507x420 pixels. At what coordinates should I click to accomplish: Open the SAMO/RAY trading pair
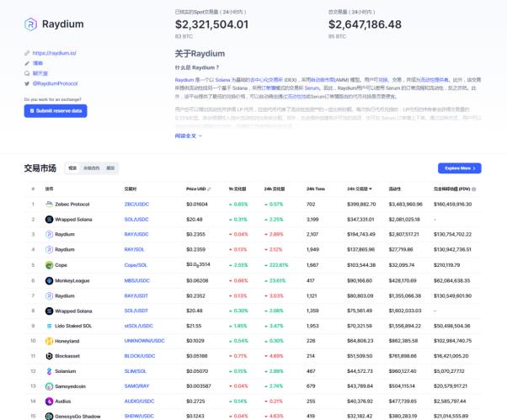coord(136,386)
